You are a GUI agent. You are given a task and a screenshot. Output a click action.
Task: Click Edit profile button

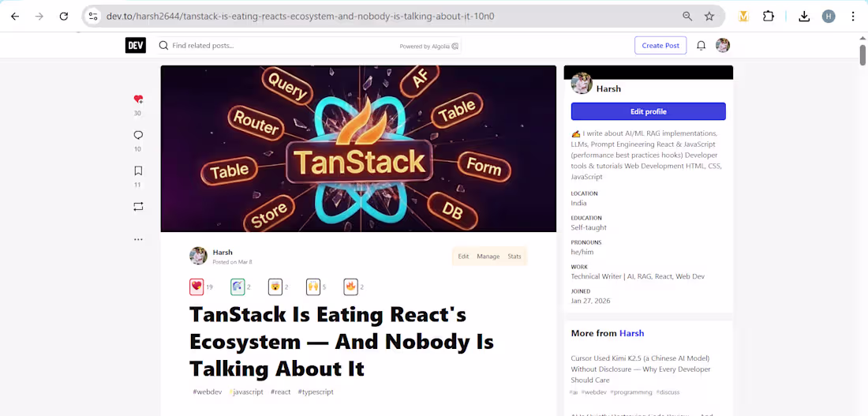pos(648,111)
